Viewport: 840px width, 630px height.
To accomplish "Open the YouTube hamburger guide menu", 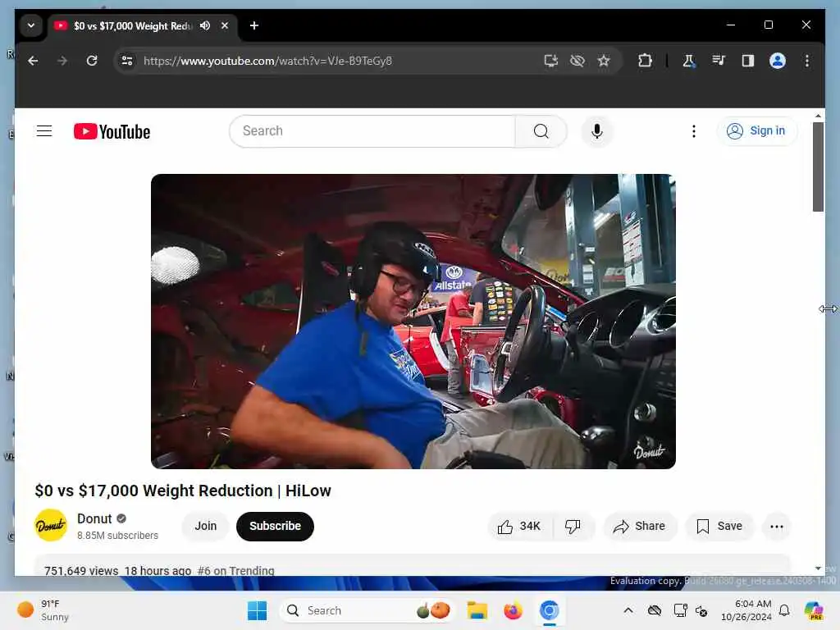I will pos(44,131).
